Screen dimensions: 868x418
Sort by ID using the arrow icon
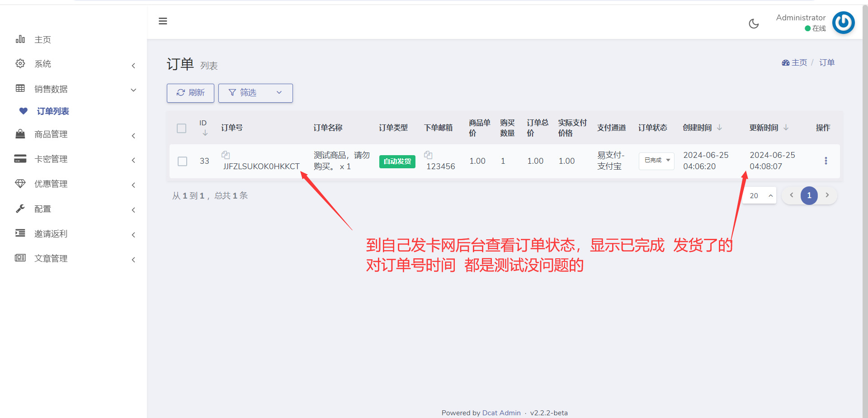pos(205,133)
